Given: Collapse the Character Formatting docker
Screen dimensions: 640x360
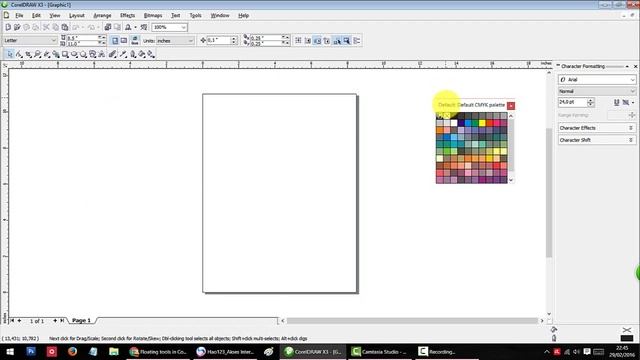Looking at the screenshot, I should point(627,66).
